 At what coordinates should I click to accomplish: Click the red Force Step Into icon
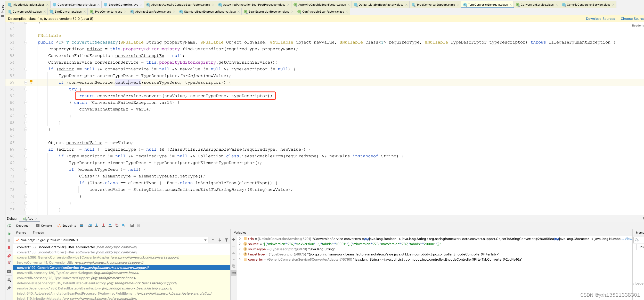click(103, 225)
